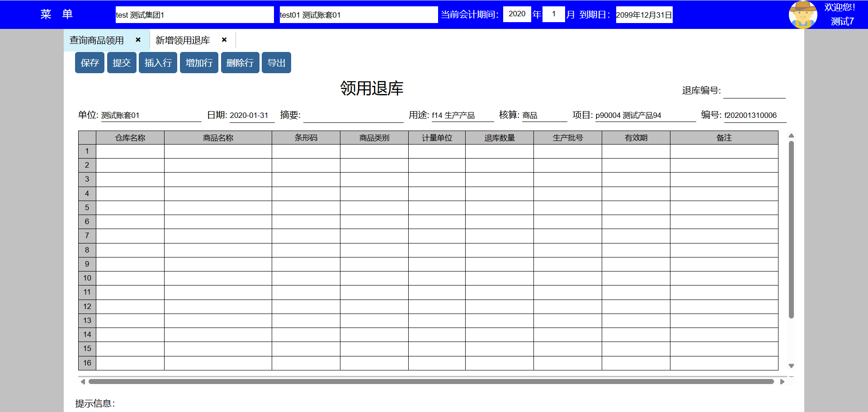Click the 摘要 input field
The height and width of the screenshot is (412, 868).
(x=353, y=116)
